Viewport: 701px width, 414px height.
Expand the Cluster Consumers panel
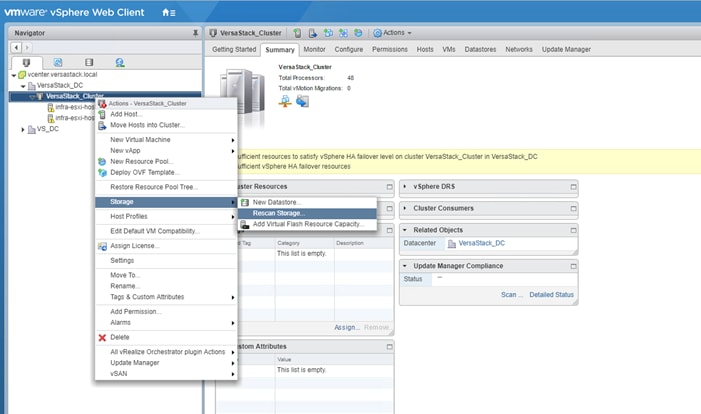405,208
